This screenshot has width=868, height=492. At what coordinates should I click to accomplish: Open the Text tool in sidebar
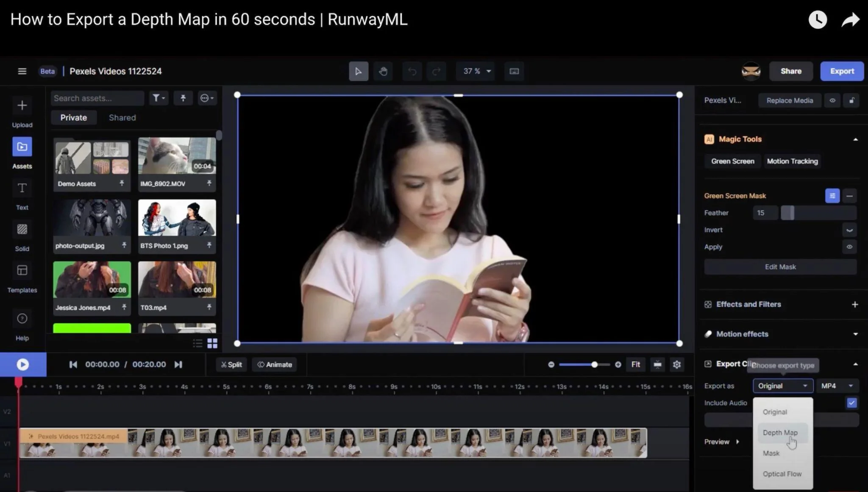pos(22,188)
